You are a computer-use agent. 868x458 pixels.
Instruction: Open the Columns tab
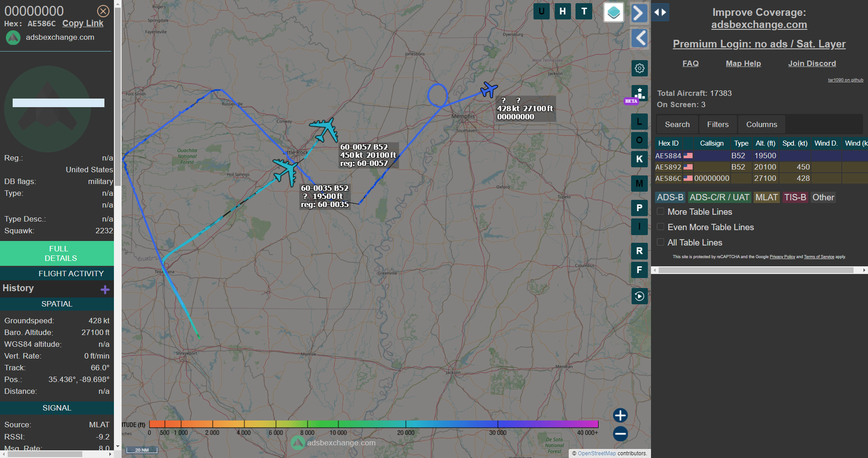(761, 124)
